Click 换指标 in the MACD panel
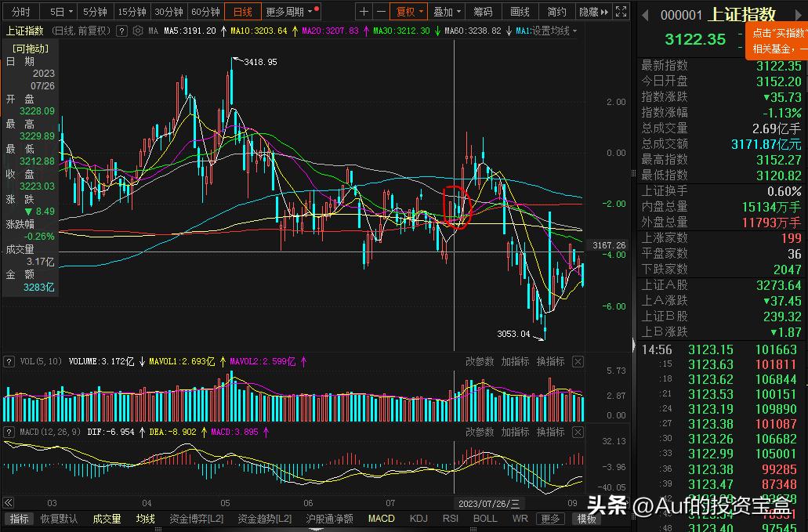This screenshot has width=808, height=532. coord(550,432)
